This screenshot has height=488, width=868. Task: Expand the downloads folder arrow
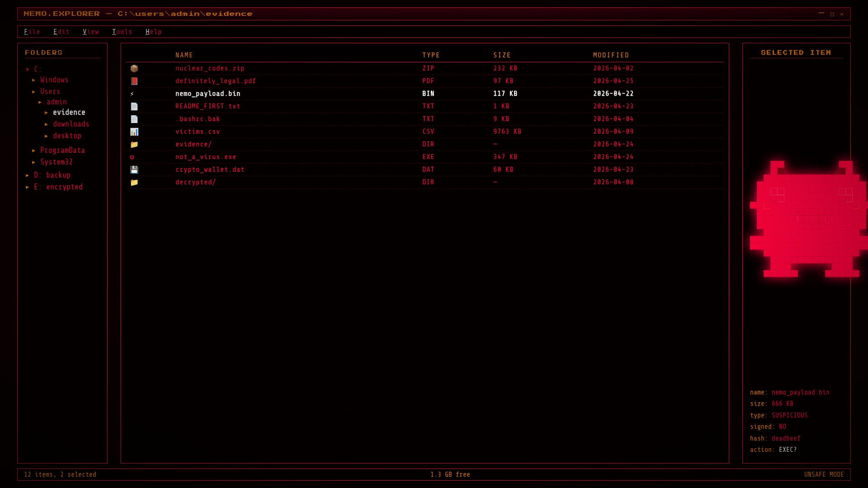47,124
